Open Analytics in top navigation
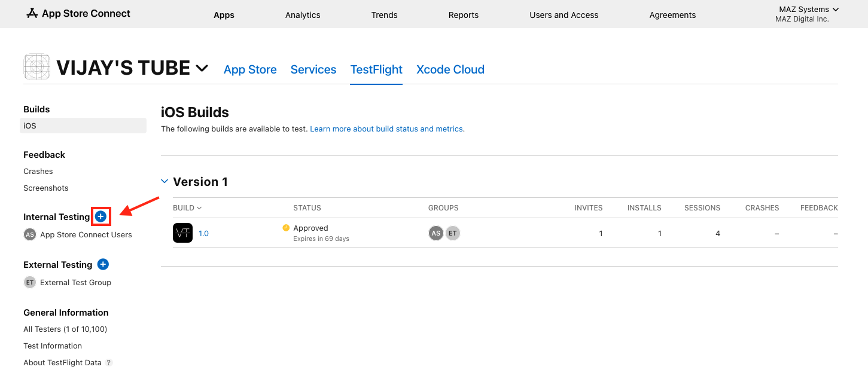The height and width of the screenshot is (379, 868). click(x=303, y=15)
